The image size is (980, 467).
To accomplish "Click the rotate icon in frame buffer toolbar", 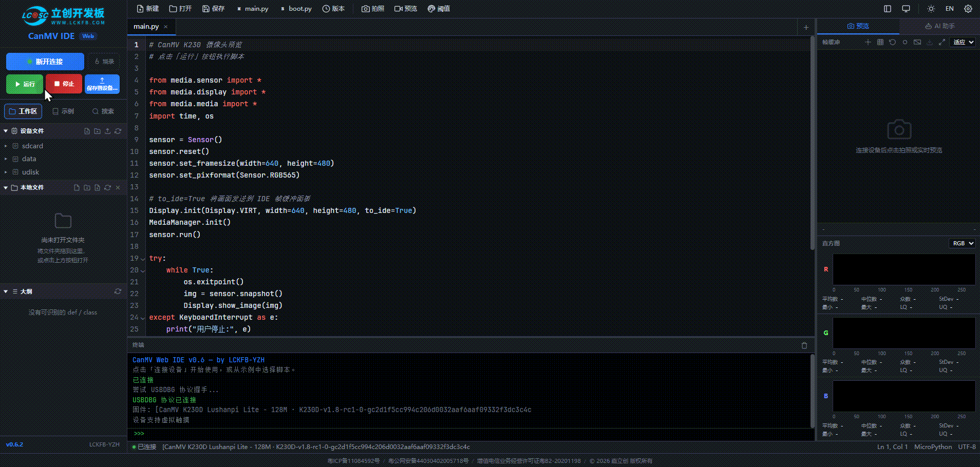I will (892, 42).
